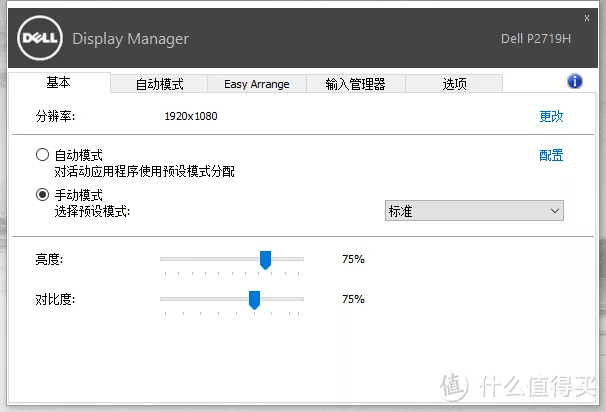Click the 对活动应用程序使用预设模式分配 description

[145, 171]
